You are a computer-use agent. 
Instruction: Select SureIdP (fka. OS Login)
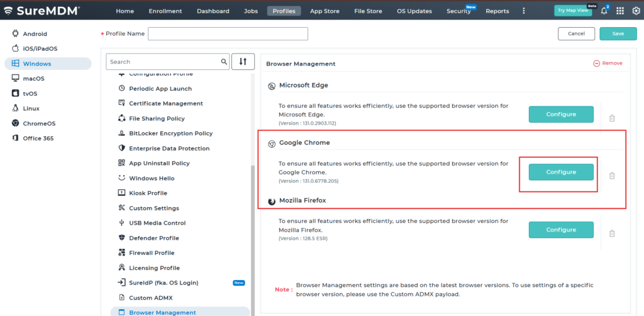click(164, 283)
